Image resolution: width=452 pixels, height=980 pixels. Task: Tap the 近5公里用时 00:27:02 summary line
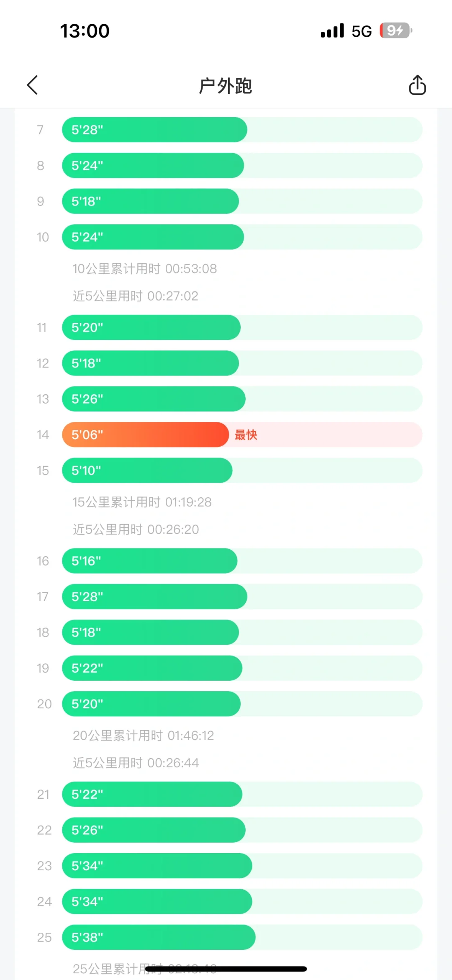pos(136,296)
